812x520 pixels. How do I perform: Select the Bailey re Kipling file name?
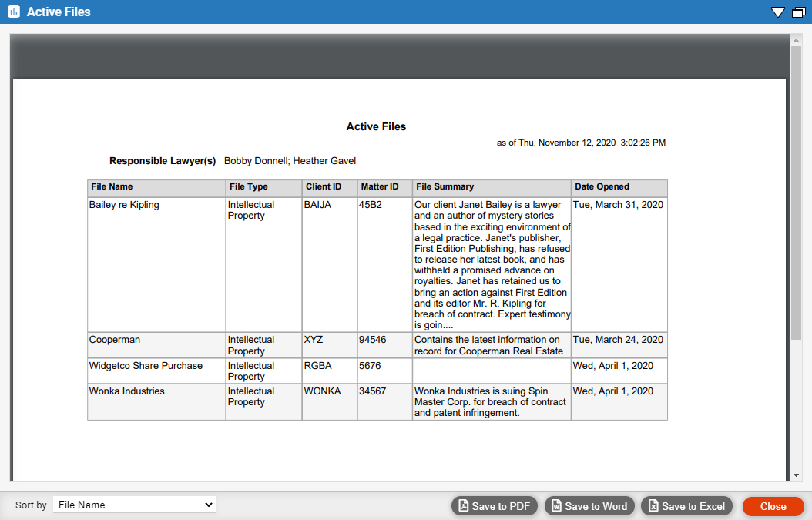(x=124, y=205)
